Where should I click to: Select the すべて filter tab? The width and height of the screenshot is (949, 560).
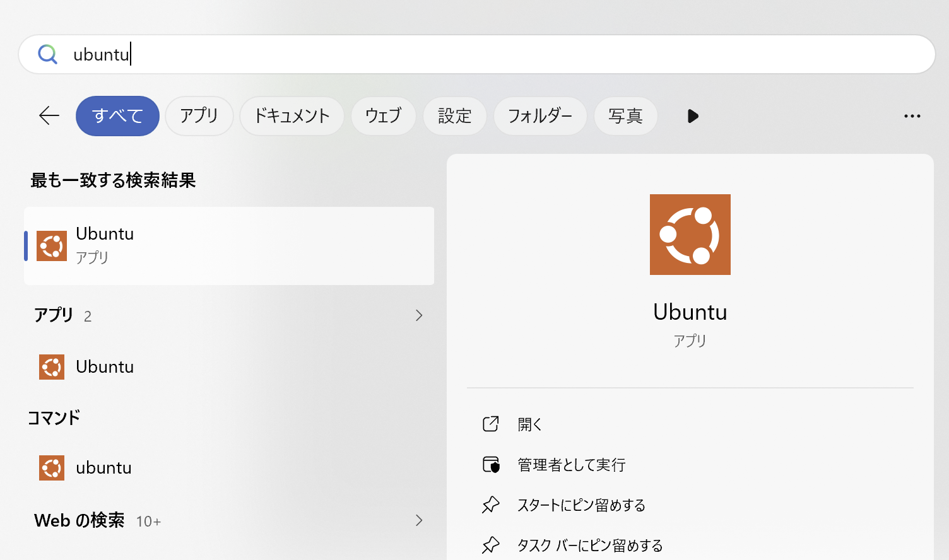click(x=117, y=116)
